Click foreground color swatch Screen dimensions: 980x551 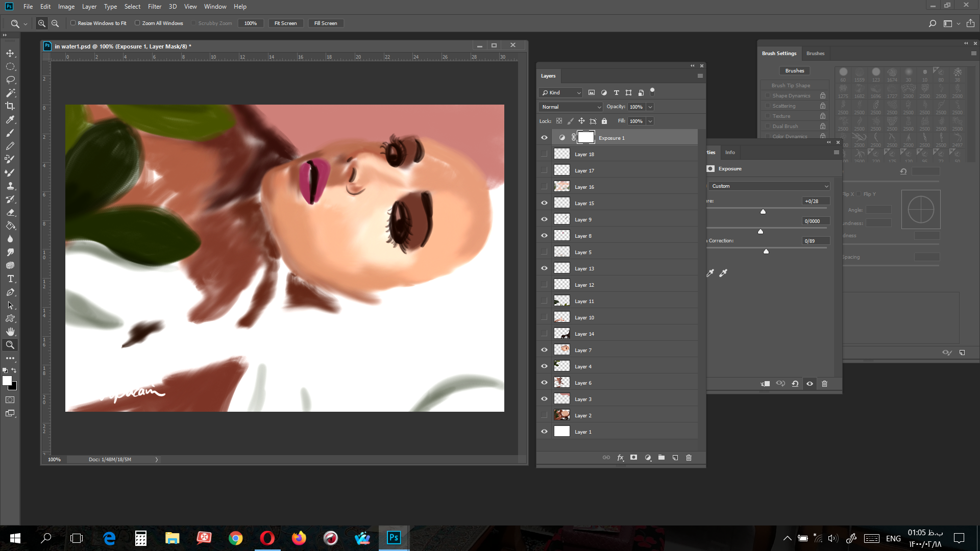click(7, 381)
